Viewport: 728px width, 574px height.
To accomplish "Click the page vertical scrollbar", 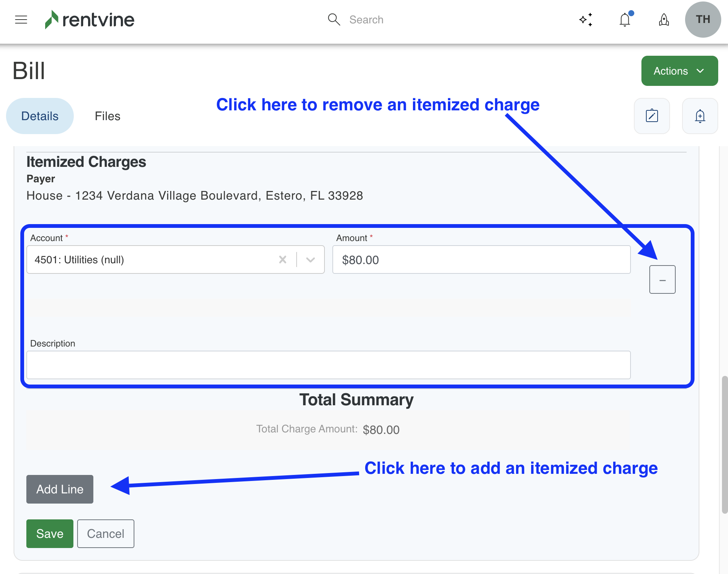I will tap(724, 444).
